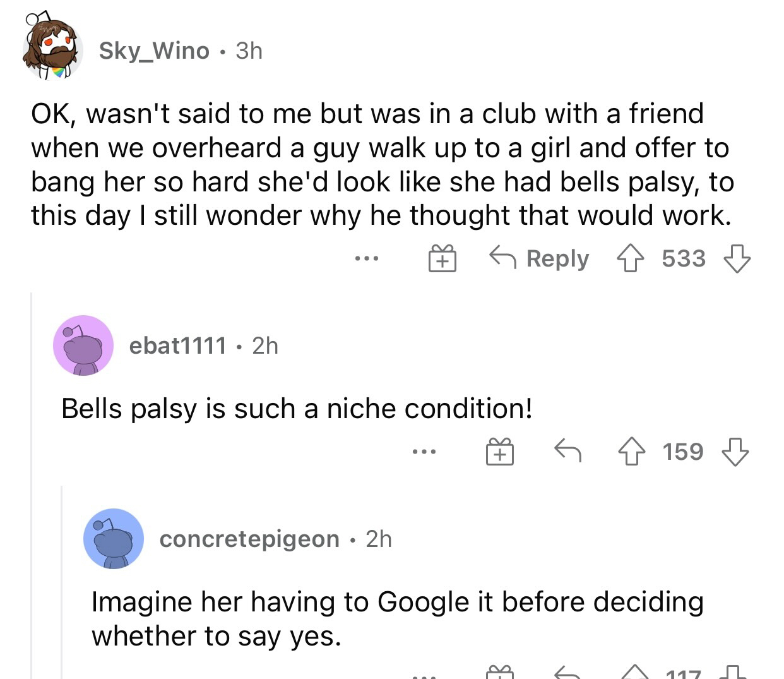This screenshot has height=679, width=784.
Task: Click Sky_Wino's bearded avatar
Action: pyautogui.click(x=52, y=49)
